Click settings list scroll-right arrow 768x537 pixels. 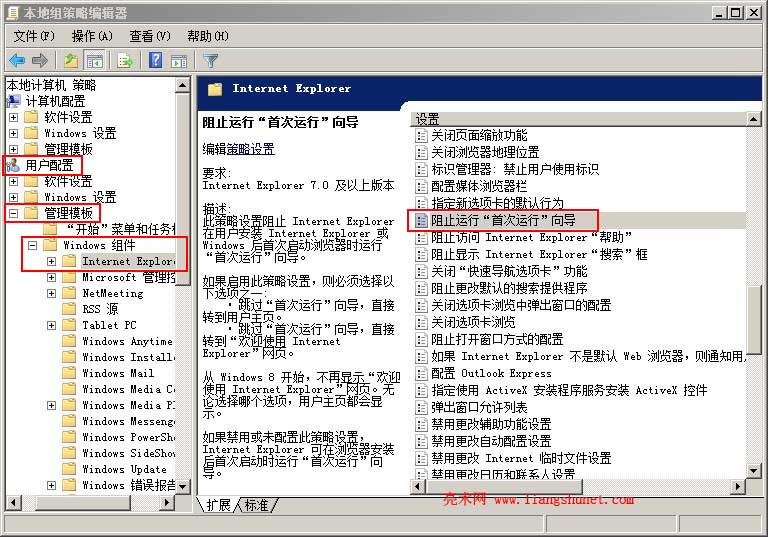738,487
